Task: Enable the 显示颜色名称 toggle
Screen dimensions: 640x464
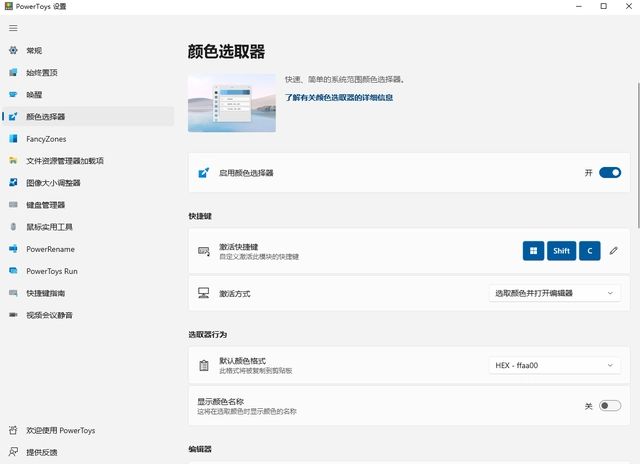Action: pos(610,406)
